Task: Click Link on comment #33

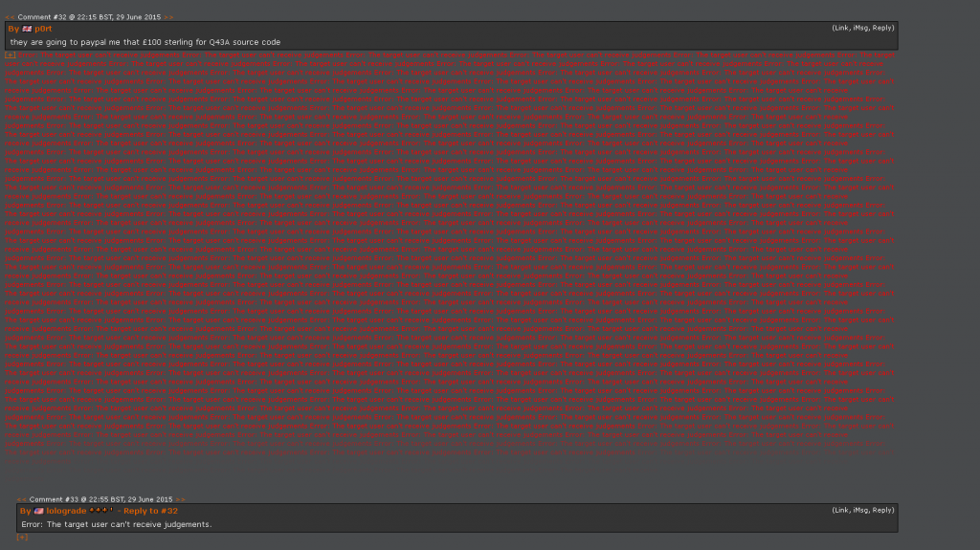Action: pos(842,510)
